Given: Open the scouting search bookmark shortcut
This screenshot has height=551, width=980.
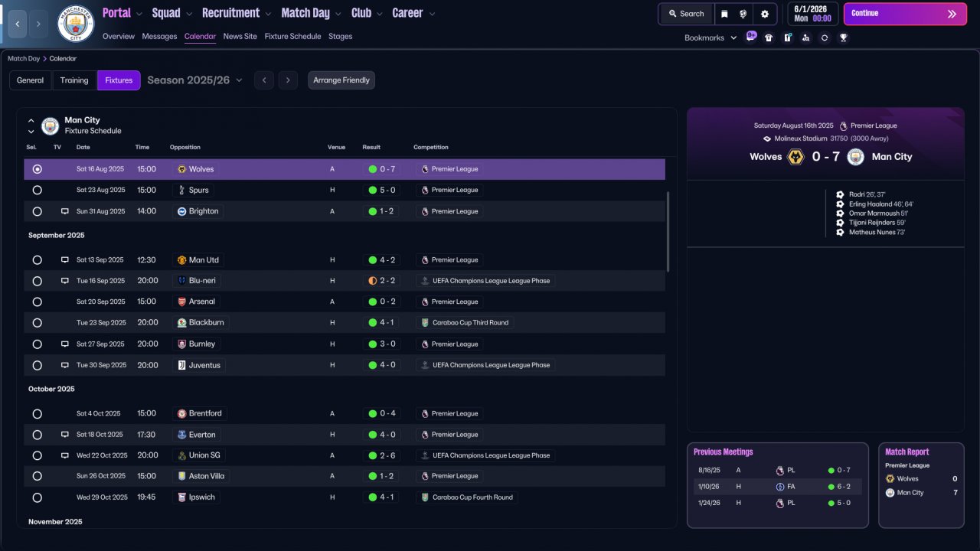Looking at the screenshot, I should click(x=805, y=37).
